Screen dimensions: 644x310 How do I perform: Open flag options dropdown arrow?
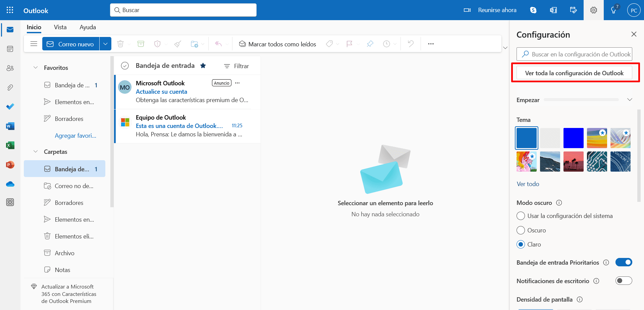[358, 44]
